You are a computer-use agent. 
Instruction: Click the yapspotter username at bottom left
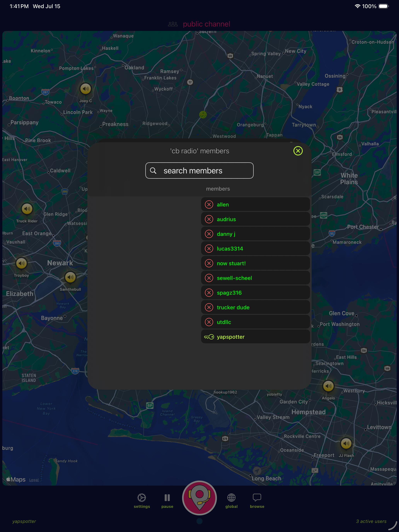pos(24,521)
